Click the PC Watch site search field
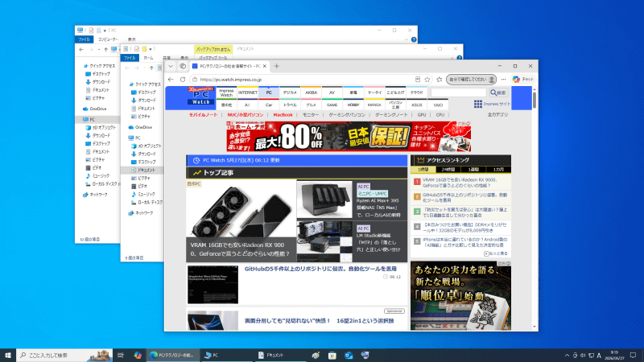 coord(458,93)
